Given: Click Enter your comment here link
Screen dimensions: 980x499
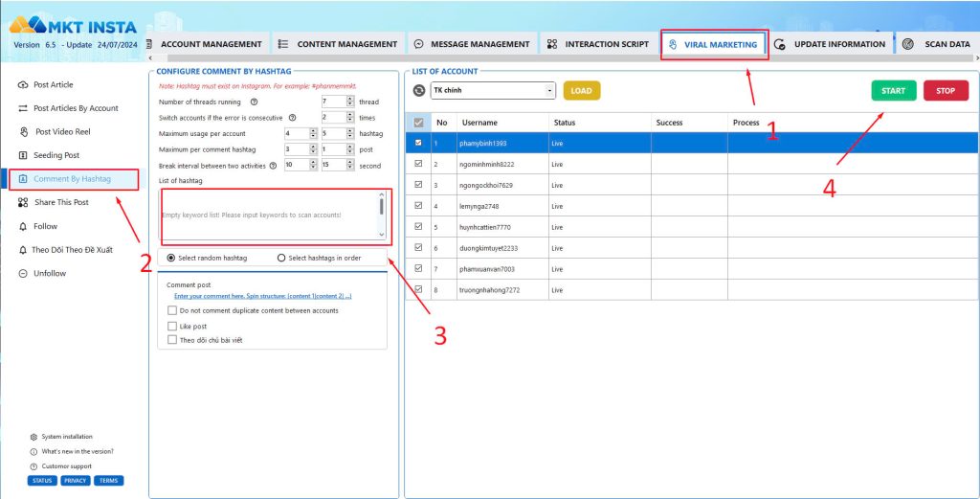Looking at the screenshot, I should [x=262, y=296].
